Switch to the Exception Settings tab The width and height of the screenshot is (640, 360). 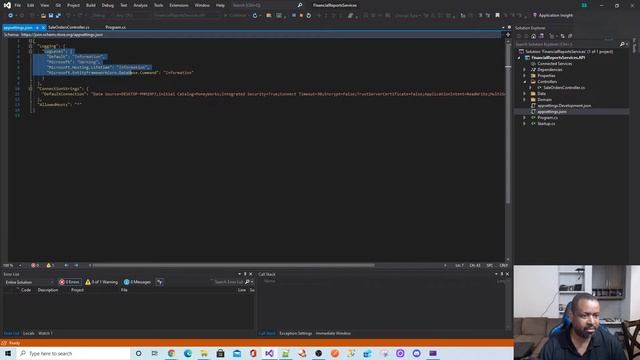(x=296, y=333)
